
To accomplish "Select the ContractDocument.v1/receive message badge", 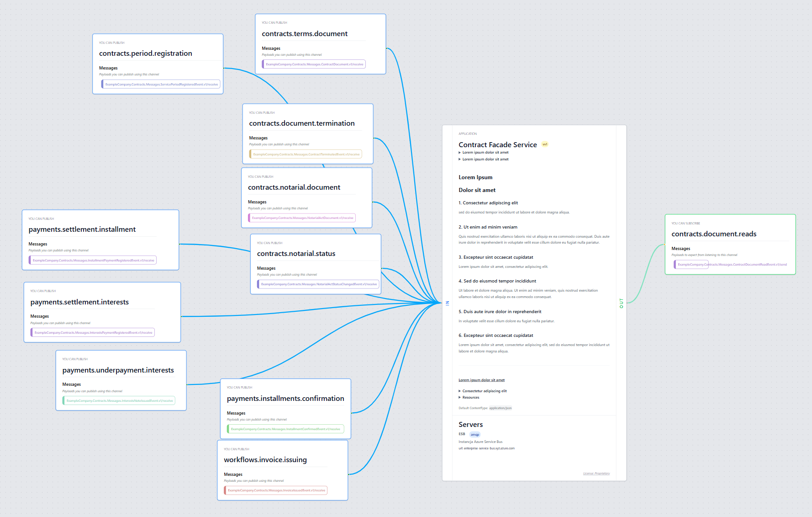I will [x=314, y=64].
